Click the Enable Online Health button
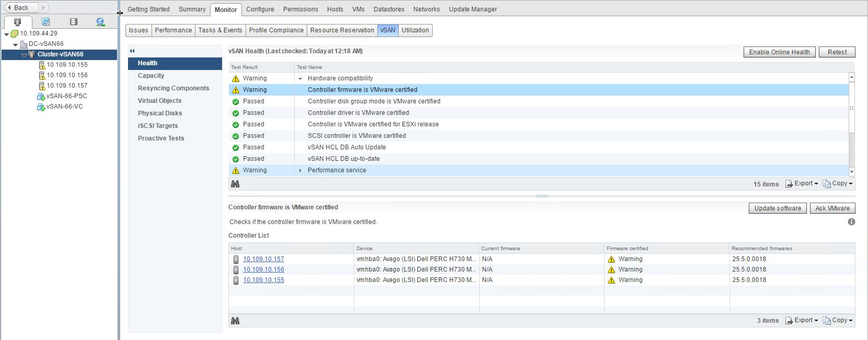Screen dimensions: 868x340 tap(779, 52)
